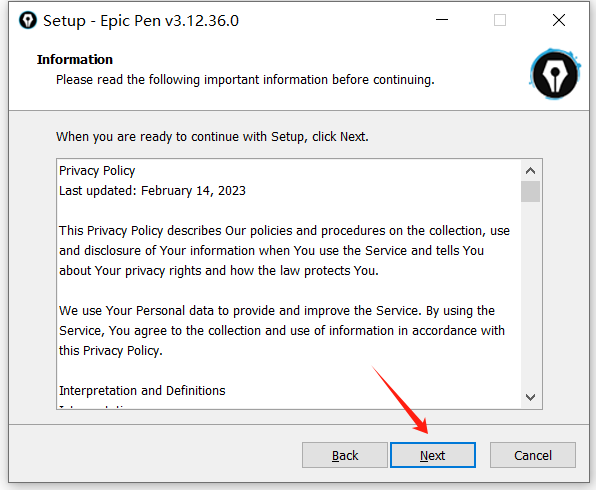Minimize the Epic Pen setup window

pos(442,20)
